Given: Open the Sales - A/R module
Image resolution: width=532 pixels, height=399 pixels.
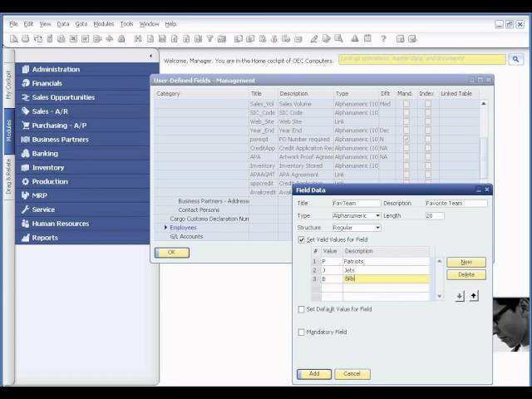Looking at the screenshot, I should (x=83, y=111).
